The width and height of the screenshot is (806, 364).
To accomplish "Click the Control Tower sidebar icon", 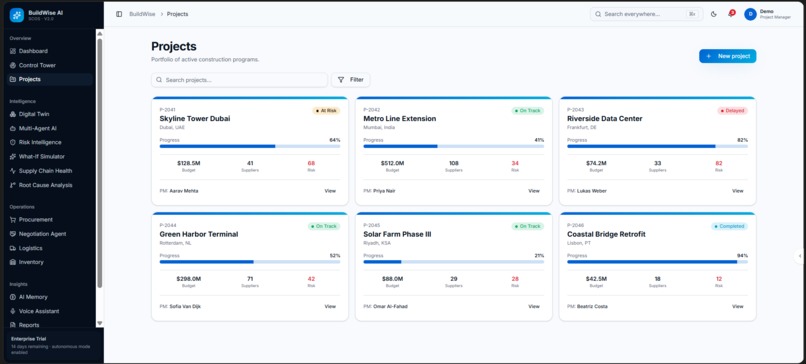I will pos(13,65).
